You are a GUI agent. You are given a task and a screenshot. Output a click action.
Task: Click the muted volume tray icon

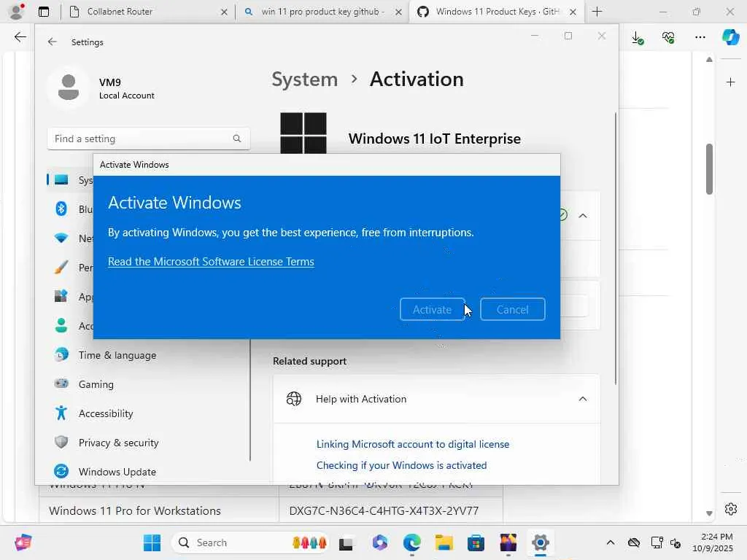[675, 542]
